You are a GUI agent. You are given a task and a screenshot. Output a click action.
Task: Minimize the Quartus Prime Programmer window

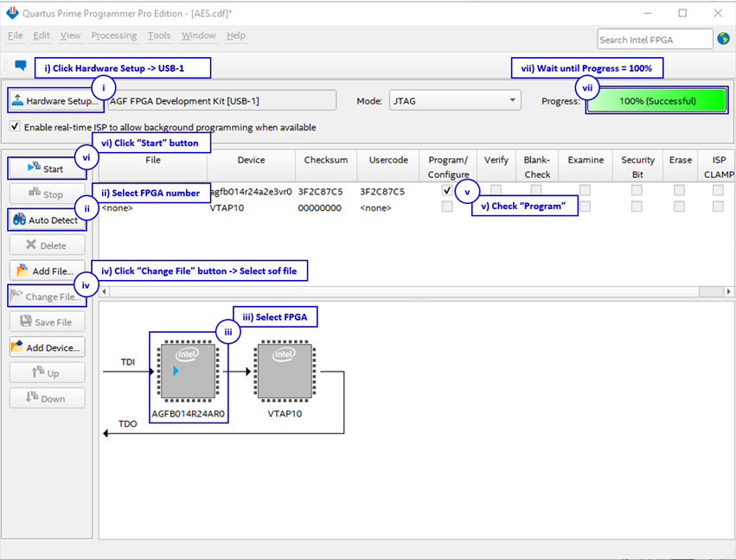tap(648, 13)
